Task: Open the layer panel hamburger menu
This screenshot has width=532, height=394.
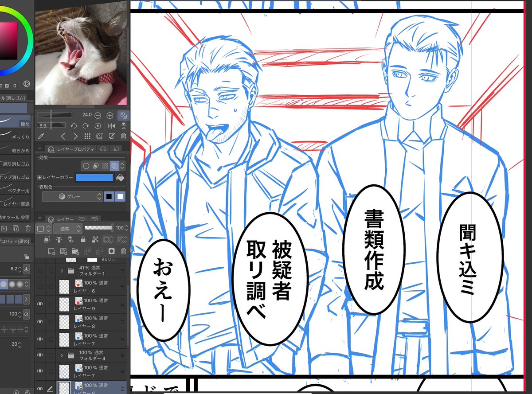Action: (40, 218)
